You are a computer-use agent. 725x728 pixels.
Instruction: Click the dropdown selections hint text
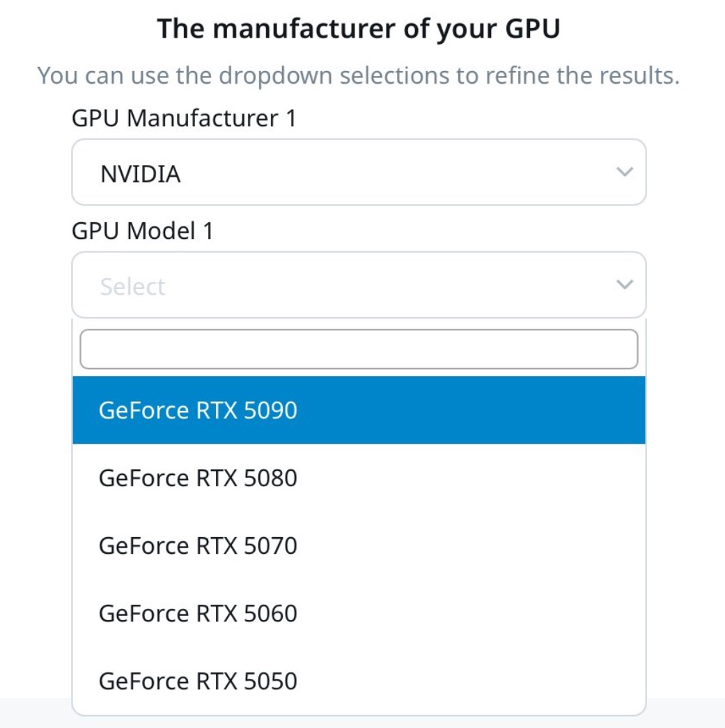[359, 75]
